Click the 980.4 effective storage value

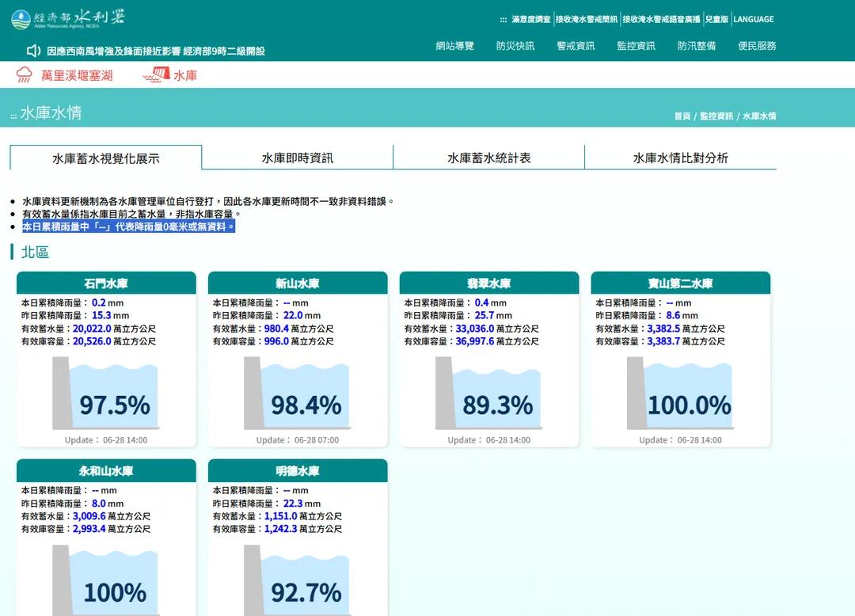pos(276,329)
